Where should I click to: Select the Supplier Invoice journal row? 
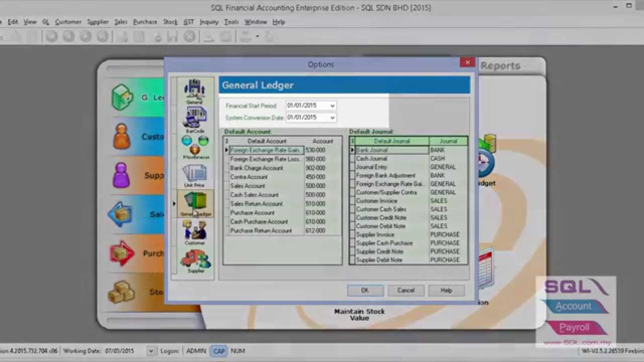click(x=409, y=235)
